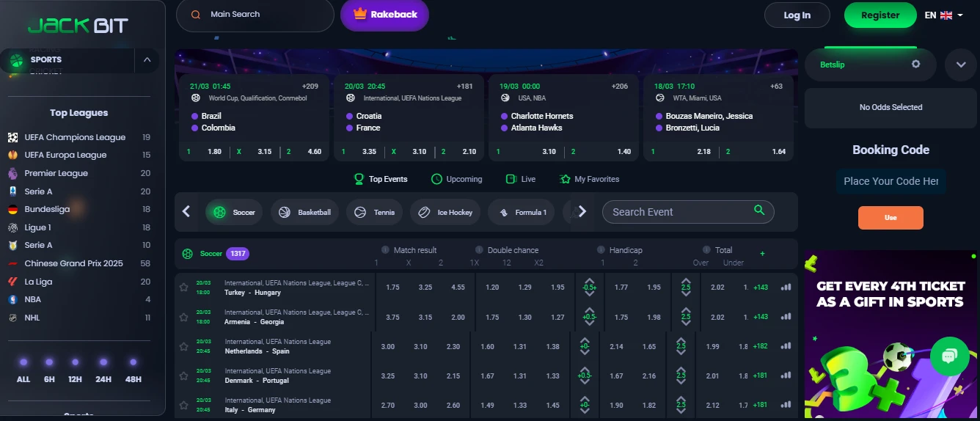Viewport: 980px width, 421px height.
Task: Click the Register button
Action: [880, 15]
